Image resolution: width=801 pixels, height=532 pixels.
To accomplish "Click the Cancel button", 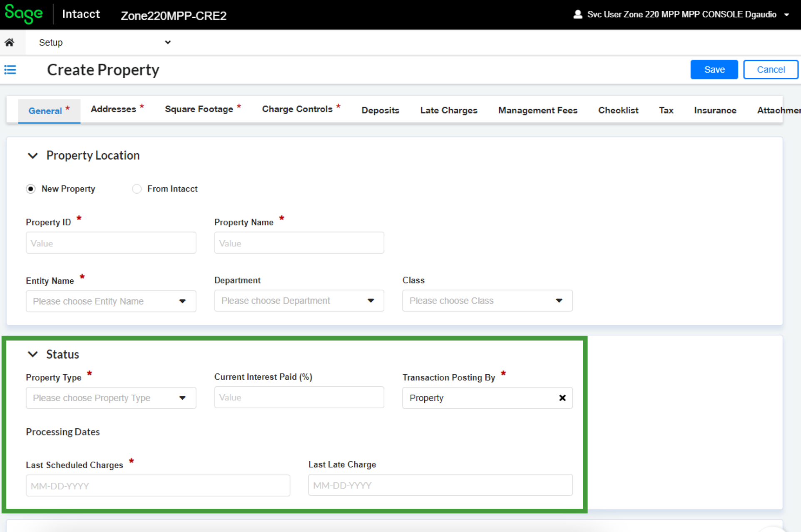I will point(771,70).
